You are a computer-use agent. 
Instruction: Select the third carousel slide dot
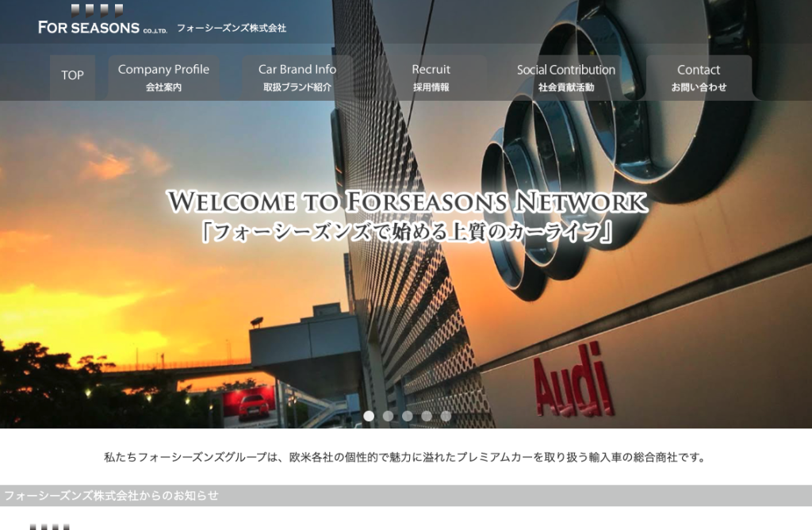[x=408, y=416]
